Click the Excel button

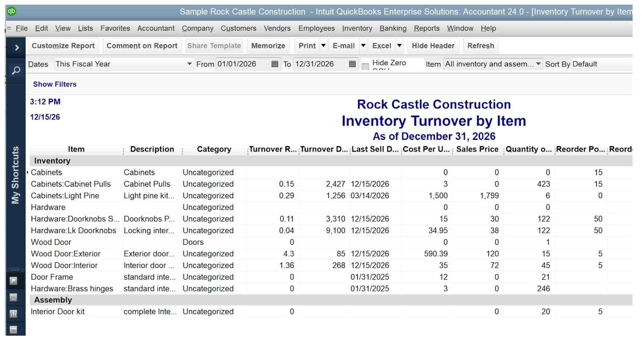click(382, 45)
